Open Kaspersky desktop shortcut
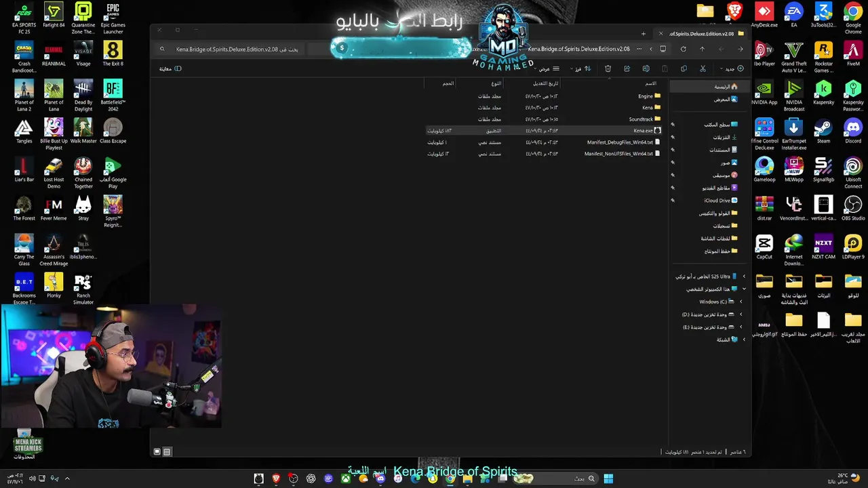The height and width of the screenshot is (488, 868). pos(823,93)
